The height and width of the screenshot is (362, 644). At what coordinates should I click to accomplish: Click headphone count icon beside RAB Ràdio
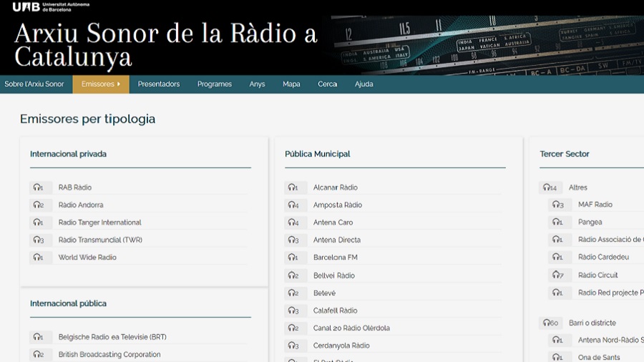pos(41,187)
